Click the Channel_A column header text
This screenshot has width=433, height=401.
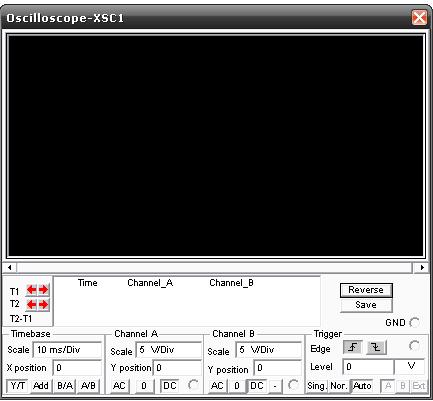[150, 283]
